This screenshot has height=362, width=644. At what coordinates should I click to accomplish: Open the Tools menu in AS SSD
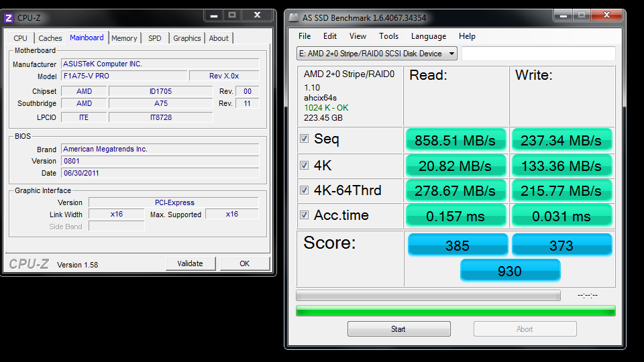pos(388,36)
